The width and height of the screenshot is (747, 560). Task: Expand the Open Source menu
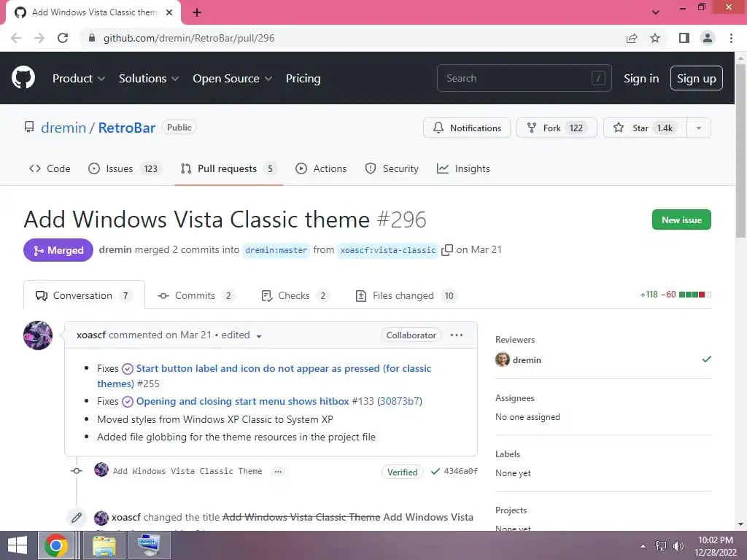tap(233, 79)
